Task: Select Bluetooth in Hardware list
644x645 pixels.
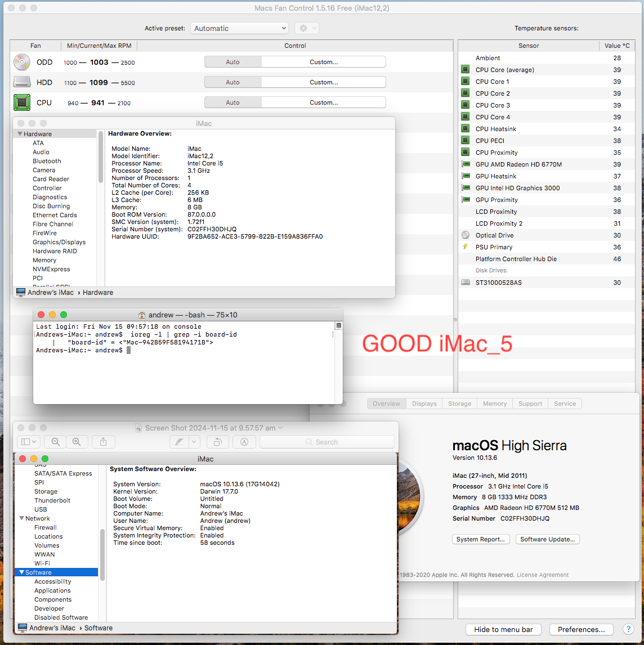Action: [47, 161]
